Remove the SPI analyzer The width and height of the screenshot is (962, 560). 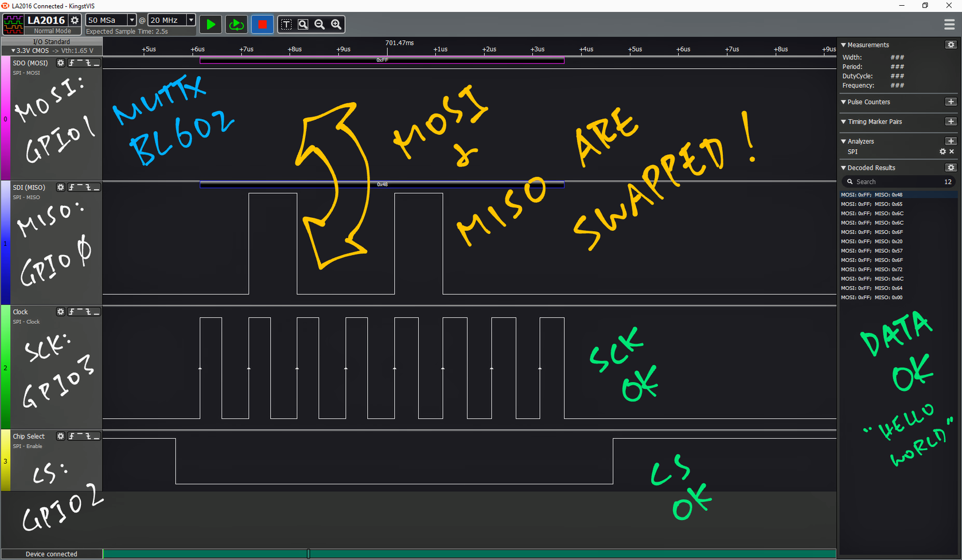952,152
